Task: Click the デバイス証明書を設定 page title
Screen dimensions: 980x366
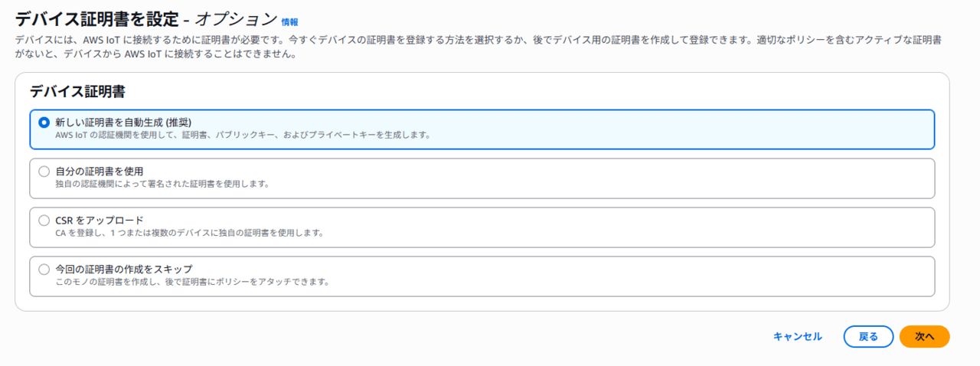Action: pos(96,20)
